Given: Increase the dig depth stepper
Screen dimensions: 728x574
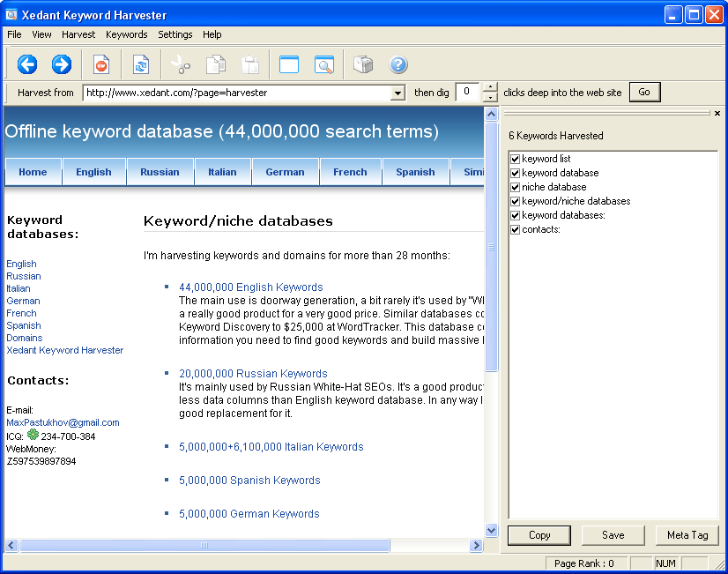Looking at the screenshot, I should pyautogui.click(x=490, y=87).
